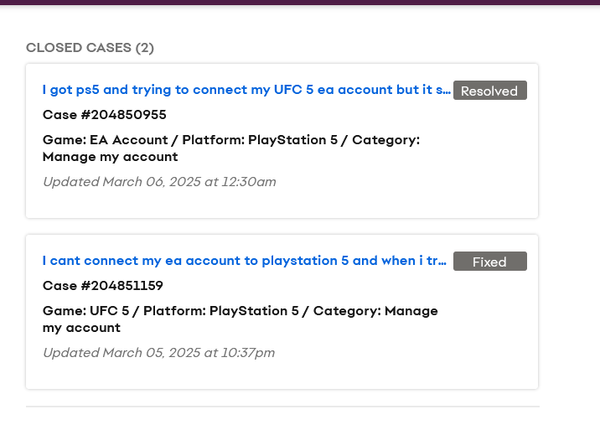Image resolution: width=600 pixels, height=436 pixels.
Task: Click the second closed case card
Action: pyautogui.click(x=282, y=312)
